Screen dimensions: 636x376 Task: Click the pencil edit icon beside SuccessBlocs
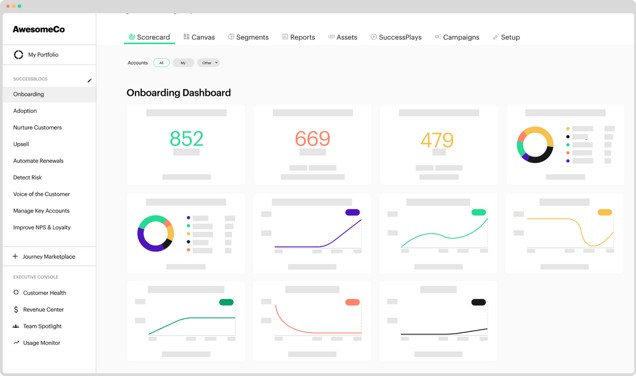pyautogui.click(x=89, y=81)
